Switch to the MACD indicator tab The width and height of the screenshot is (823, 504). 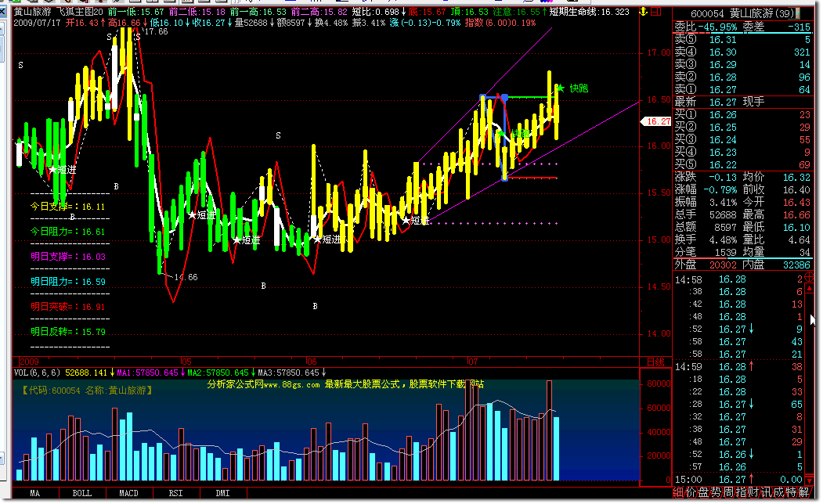click(128, 494)
